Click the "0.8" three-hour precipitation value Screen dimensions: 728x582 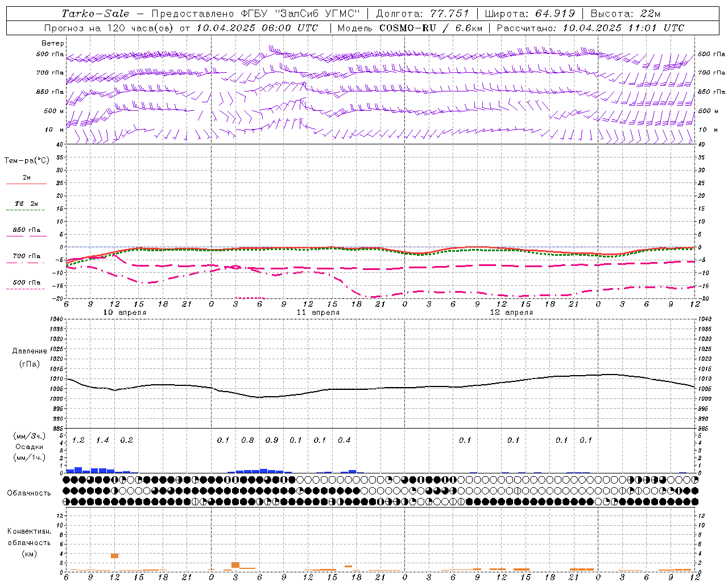247,440
